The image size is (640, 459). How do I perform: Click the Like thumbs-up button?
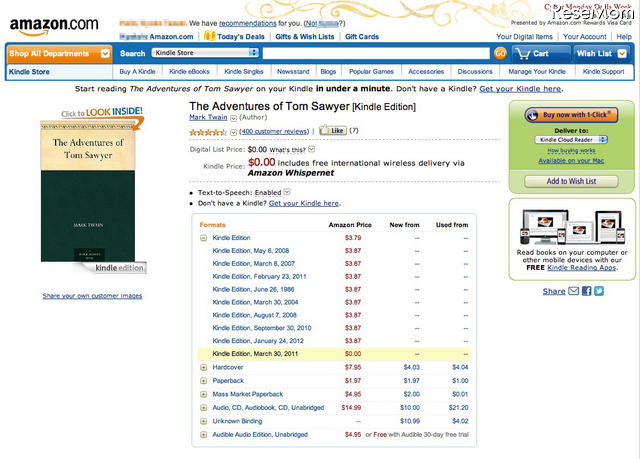333,130
